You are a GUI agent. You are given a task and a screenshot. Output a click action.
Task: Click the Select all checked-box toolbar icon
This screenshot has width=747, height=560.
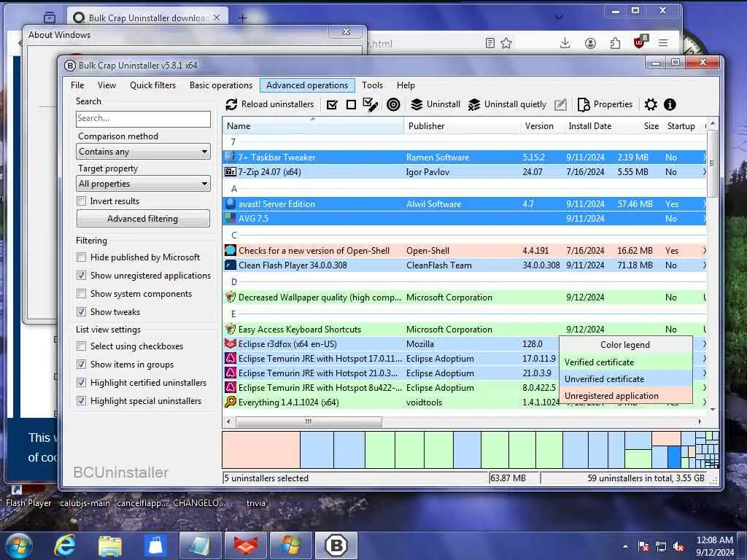332,104
